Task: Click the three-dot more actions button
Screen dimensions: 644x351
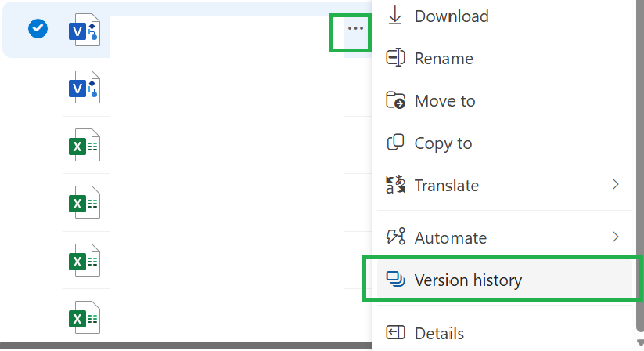Action: (x=355, y=28)
